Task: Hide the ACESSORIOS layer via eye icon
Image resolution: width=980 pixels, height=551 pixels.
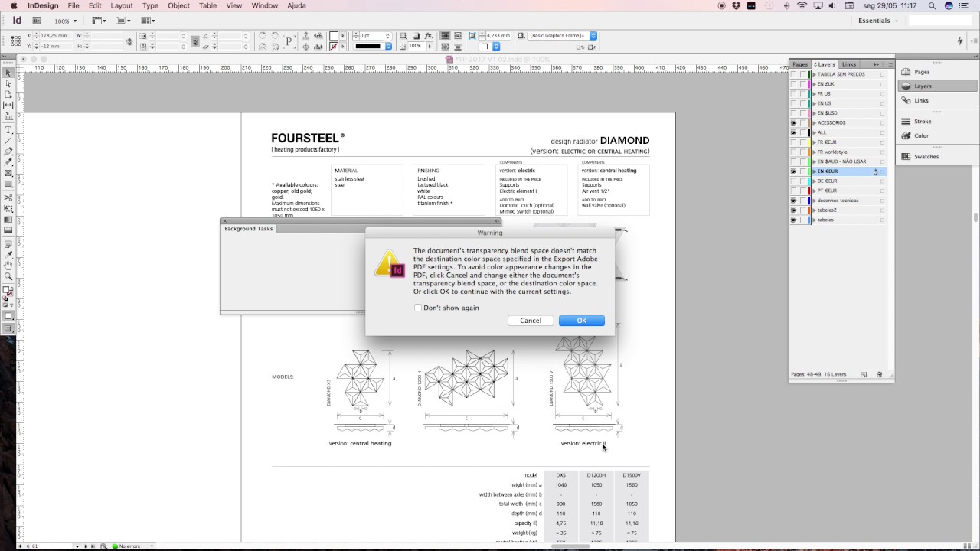Action: [x=793, y=122]
